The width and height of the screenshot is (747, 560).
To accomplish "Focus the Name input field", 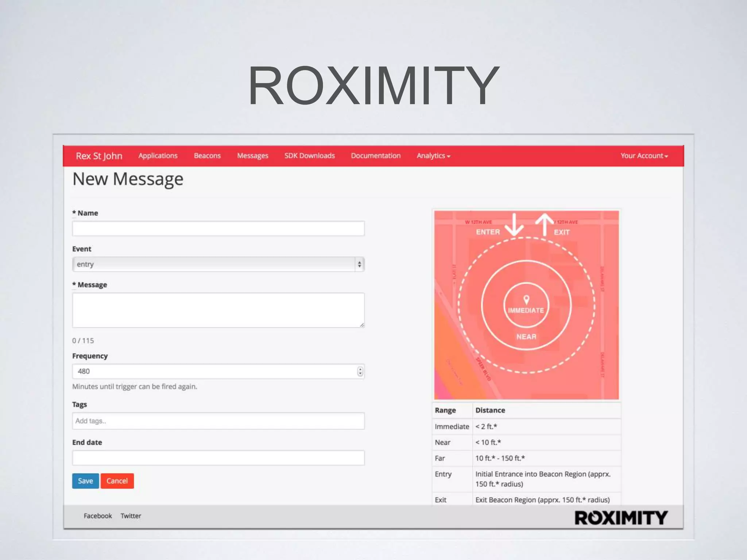I will [218, 229].
